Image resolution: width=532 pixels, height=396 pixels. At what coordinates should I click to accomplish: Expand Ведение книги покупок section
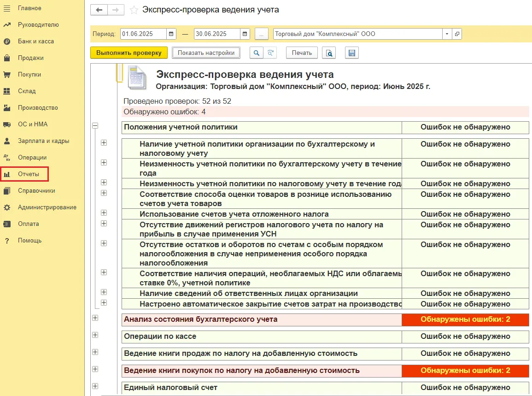[95, 369]
